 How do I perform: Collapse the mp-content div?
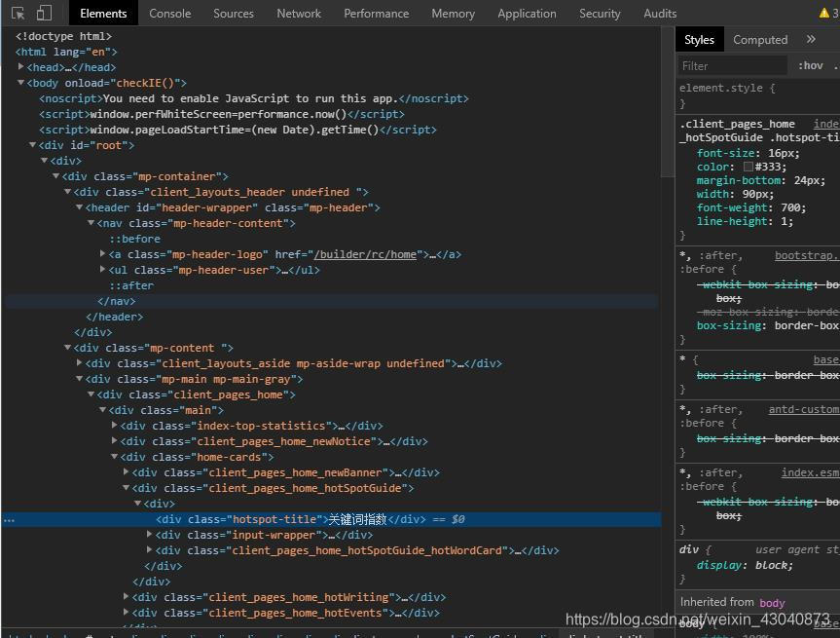tap(67, 348)
